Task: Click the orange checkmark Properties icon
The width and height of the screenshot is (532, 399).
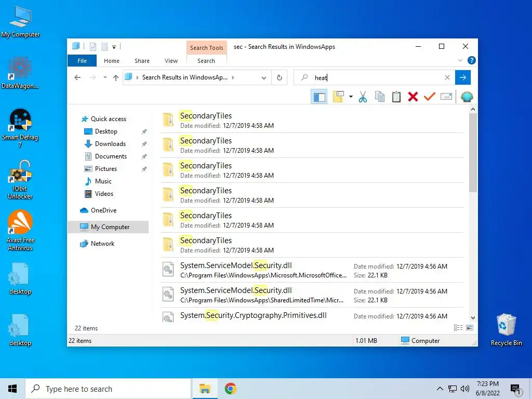Action: click(430, 97)
